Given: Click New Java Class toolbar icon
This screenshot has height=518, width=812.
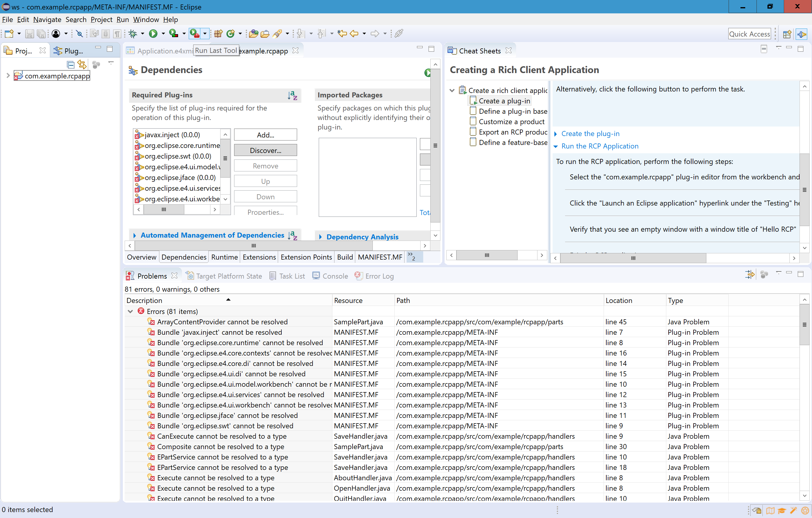Looking at the screenshot, I should (231, 33).
